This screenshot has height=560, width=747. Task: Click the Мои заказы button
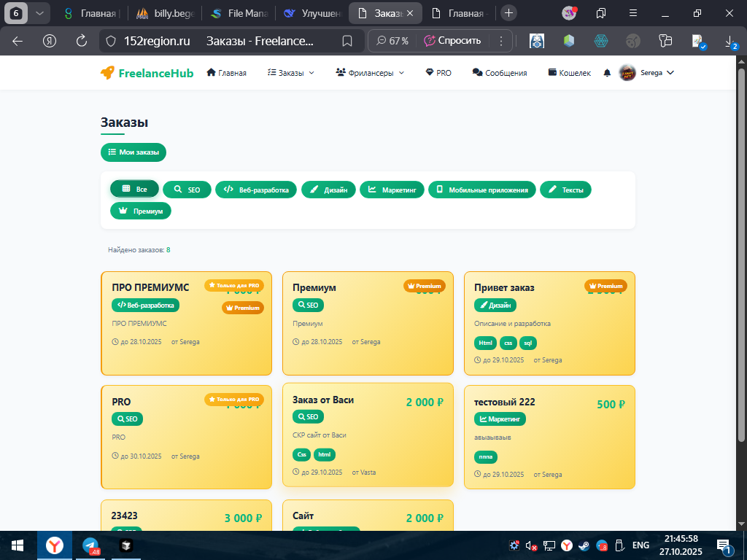(133, 152)
